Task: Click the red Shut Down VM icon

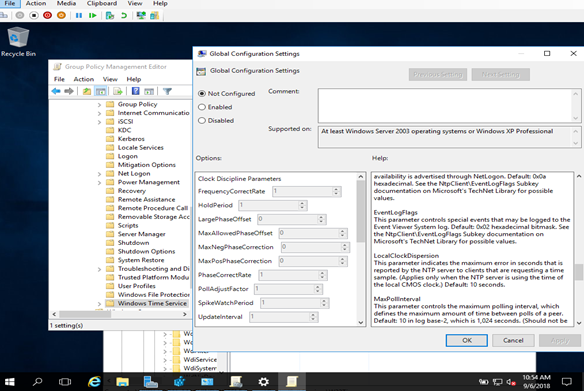Action: [x=47, y=15]
